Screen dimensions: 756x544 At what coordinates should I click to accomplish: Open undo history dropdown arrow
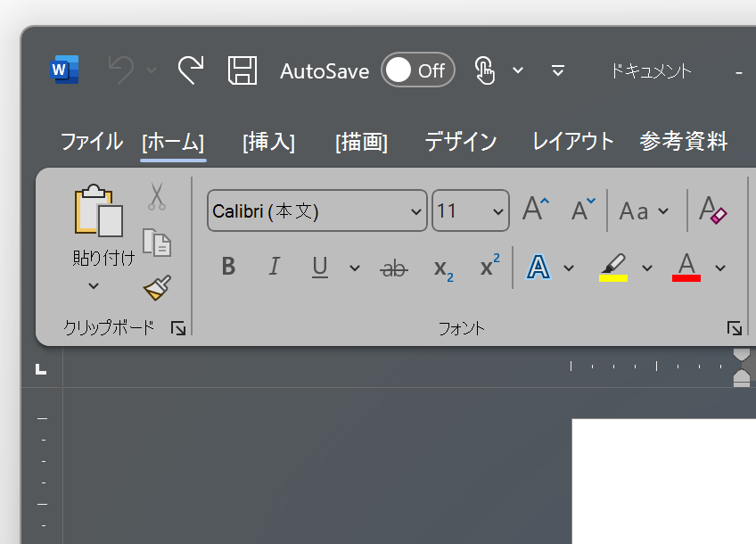point(152,70)
